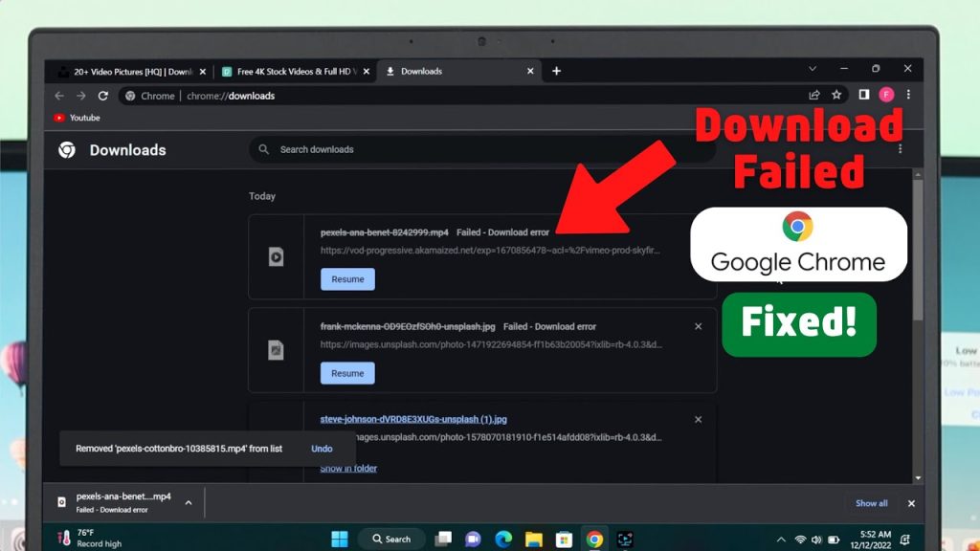Open a new tab with the plus icon
The image size is (980, 551).
point(556,71)
